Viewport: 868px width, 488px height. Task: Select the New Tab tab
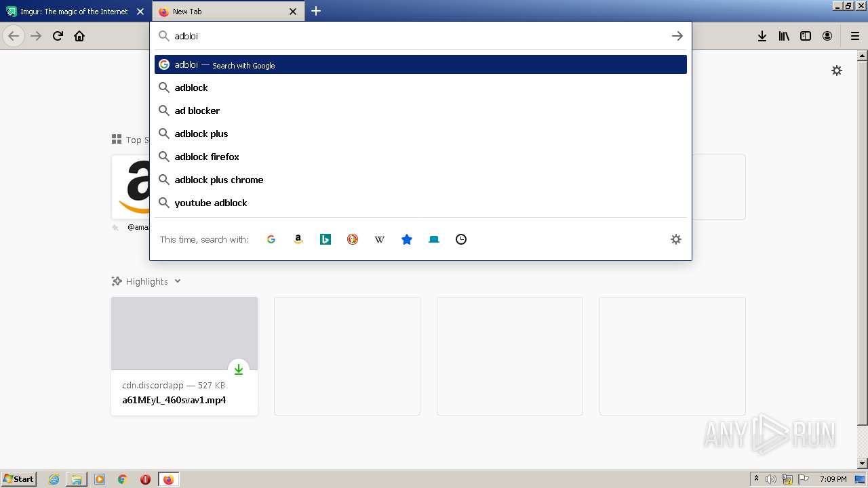(x=229, y=12)
